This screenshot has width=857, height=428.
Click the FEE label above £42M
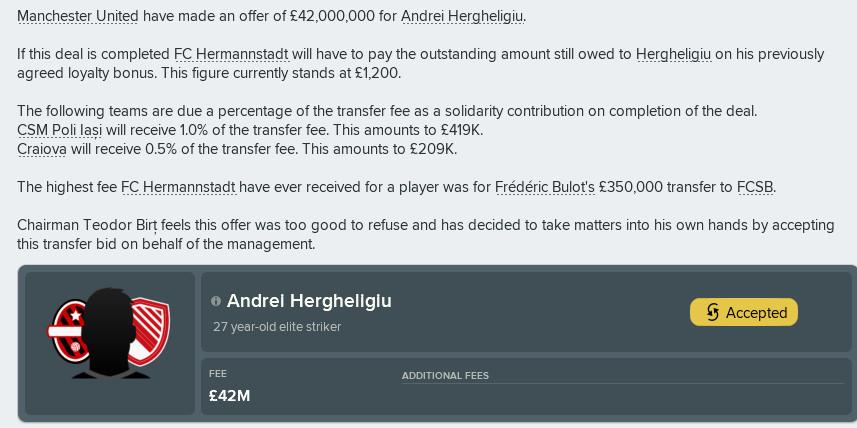(x=218, y=374)
